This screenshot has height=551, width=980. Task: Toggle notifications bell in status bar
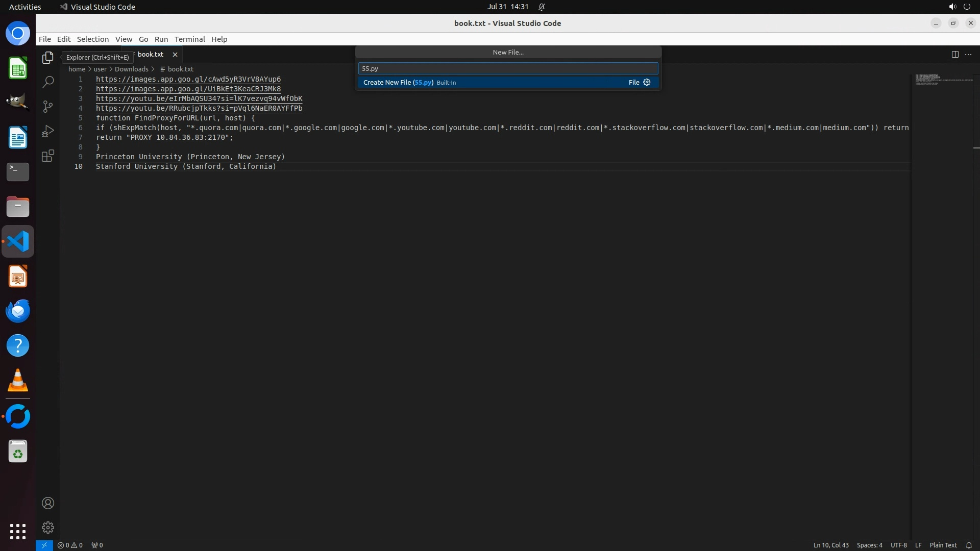[969, 545]
